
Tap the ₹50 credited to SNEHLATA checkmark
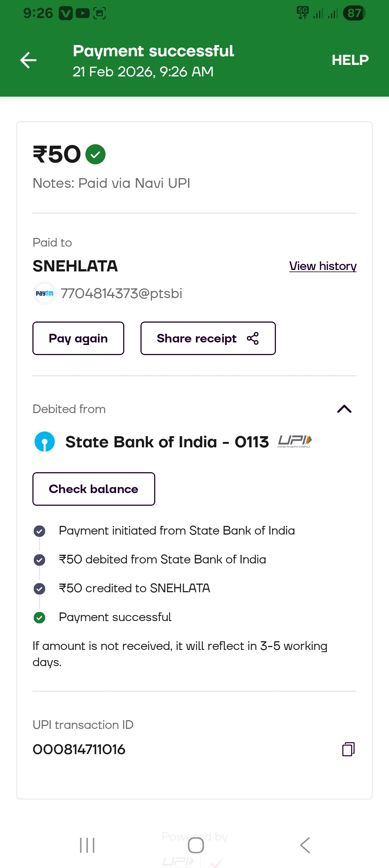click(39, 589)
